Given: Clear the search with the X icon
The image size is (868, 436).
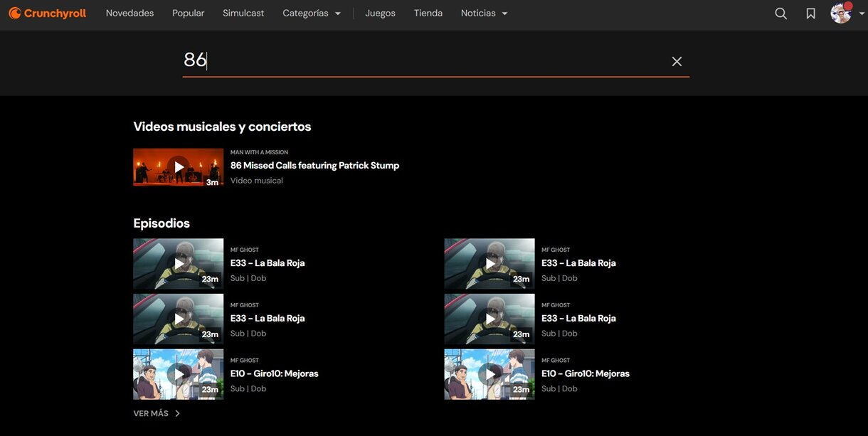Looking at the screenshot, I should point(677,61).
